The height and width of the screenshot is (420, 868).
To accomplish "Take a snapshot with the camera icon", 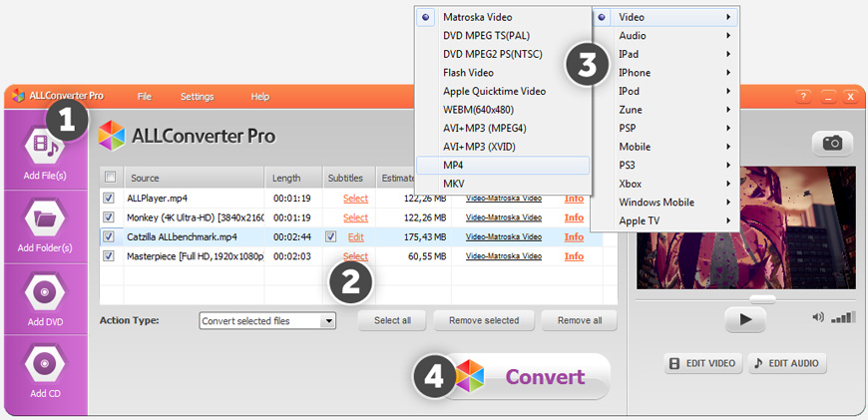I will pyautogui.click(x=832, y=144).
